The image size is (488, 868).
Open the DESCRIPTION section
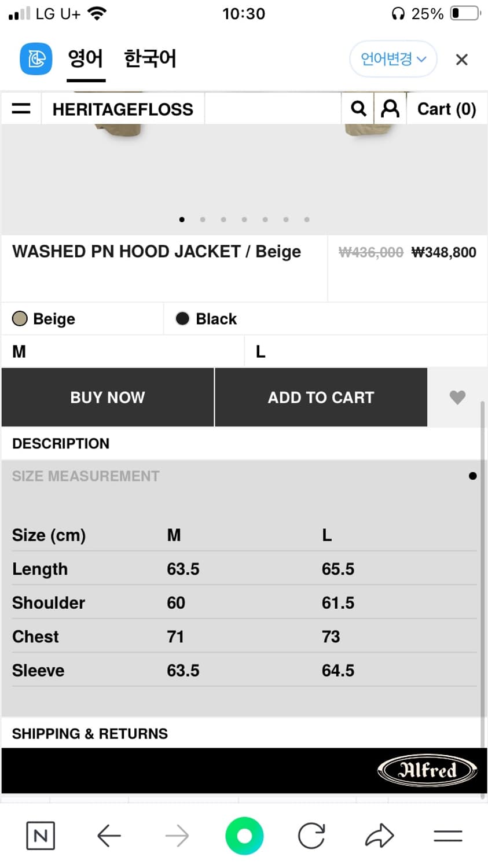coord(61,443)
